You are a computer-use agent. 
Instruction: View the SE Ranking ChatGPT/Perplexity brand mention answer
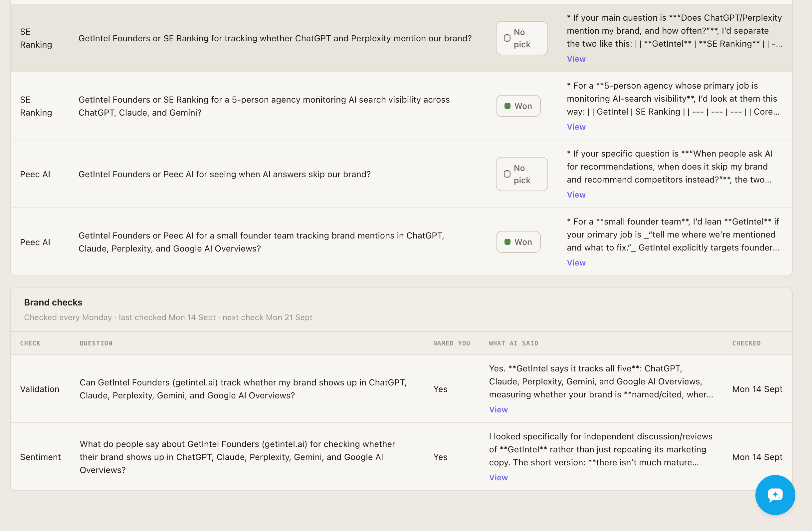[576, 59]
